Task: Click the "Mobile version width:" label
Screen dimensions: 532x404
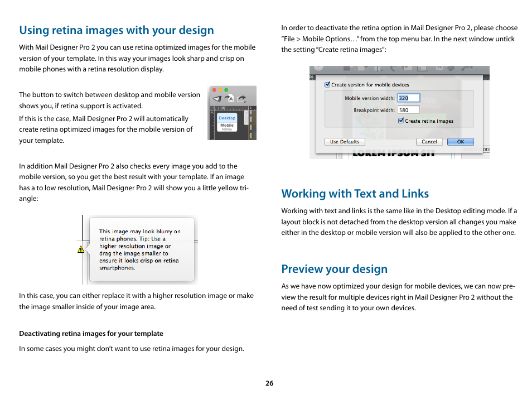Action: (x=370, y=98)
